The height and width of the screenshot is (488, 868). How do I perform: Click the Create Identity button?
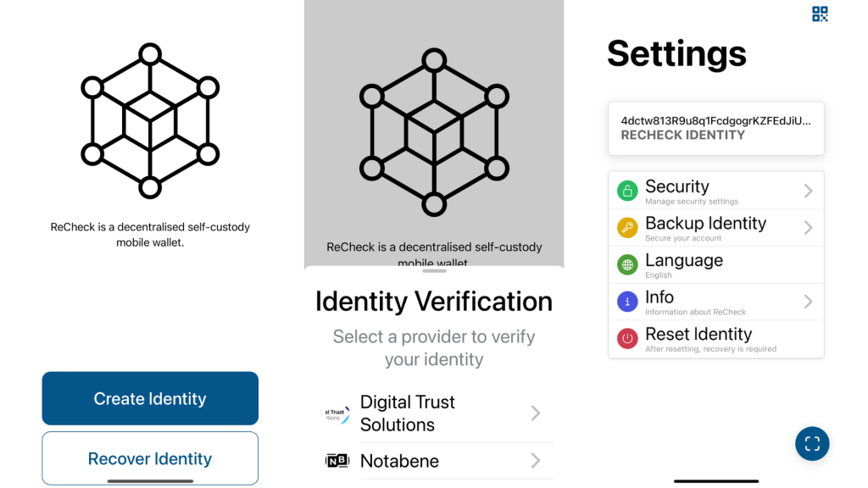149,398
